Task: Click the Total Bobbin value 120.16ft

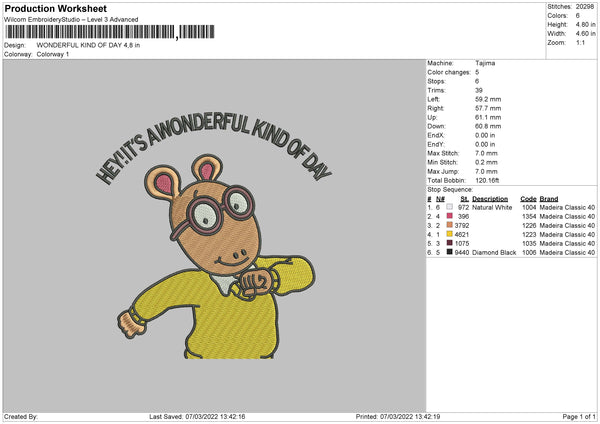Action: click(487, 180)
